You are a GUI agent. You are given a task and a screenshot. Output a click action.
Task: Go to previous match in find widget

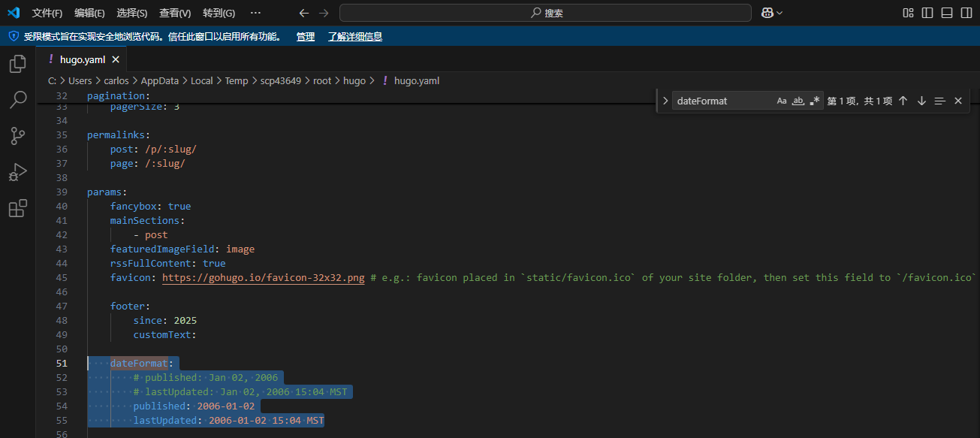pyautogui.click(x=903, y=101)
